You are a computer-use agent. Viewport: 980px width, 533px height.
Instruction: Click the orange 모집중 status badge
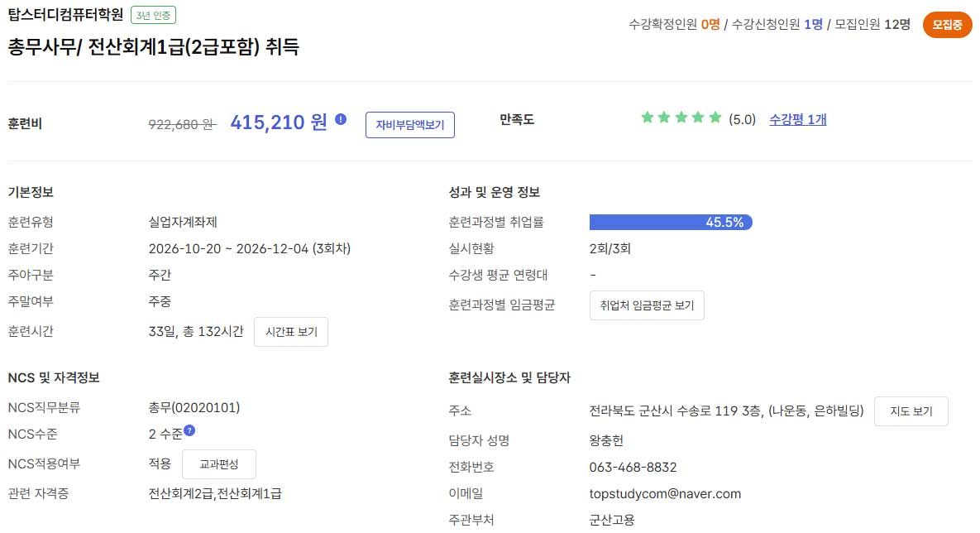pos(947,25)
